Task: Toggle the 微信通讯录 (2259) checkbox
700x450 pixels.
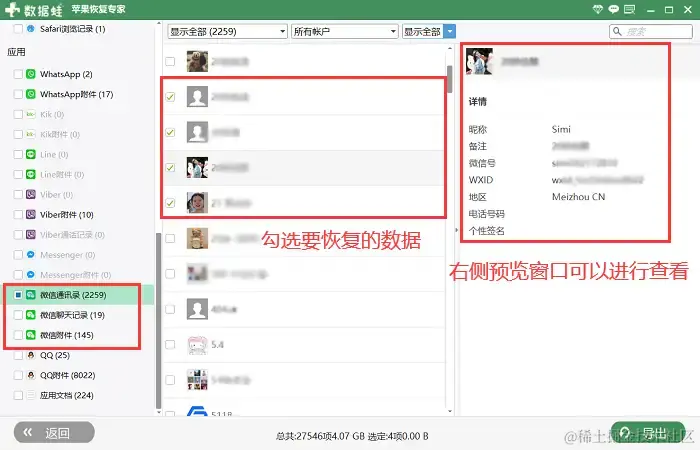Action: pos(18,295)
